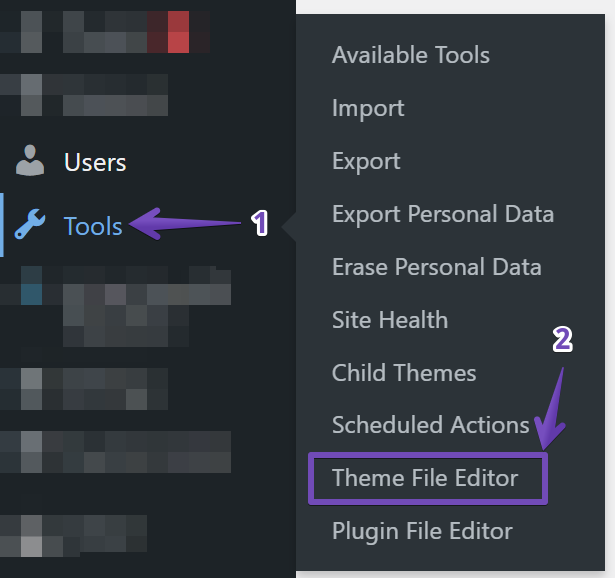Open the Plugin File Editor
The width and height of the screenshot is (615, 578).
(422, 531)
